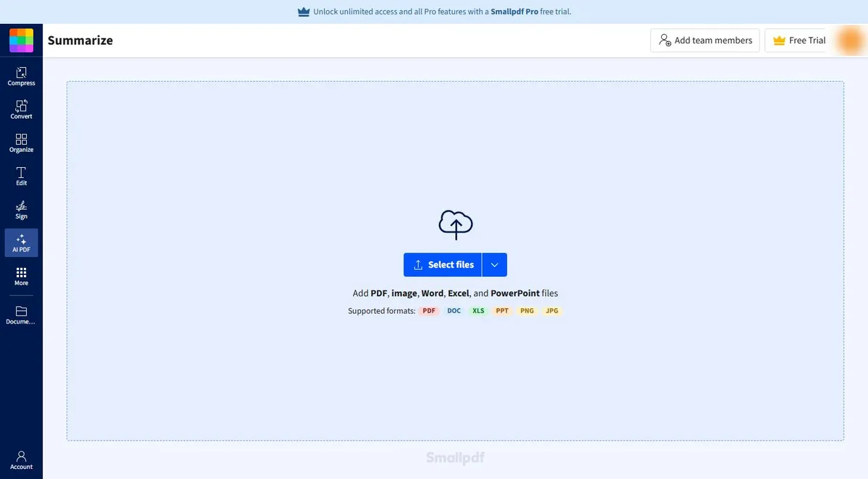Screen dimensions: 868x479
Task: Open the Compress tool in sidebar
Action: [x=21, y=77]
